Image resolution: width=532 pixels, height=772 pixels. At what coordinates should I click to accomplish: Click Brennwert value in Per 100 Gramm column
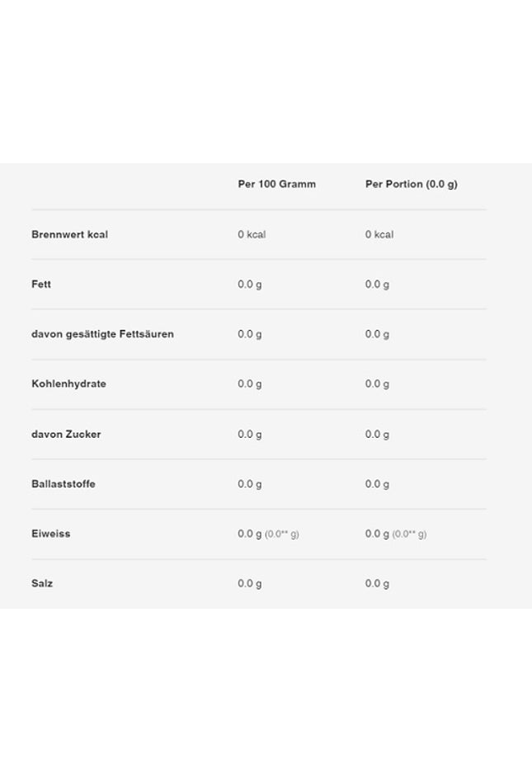tap(252, 234)
